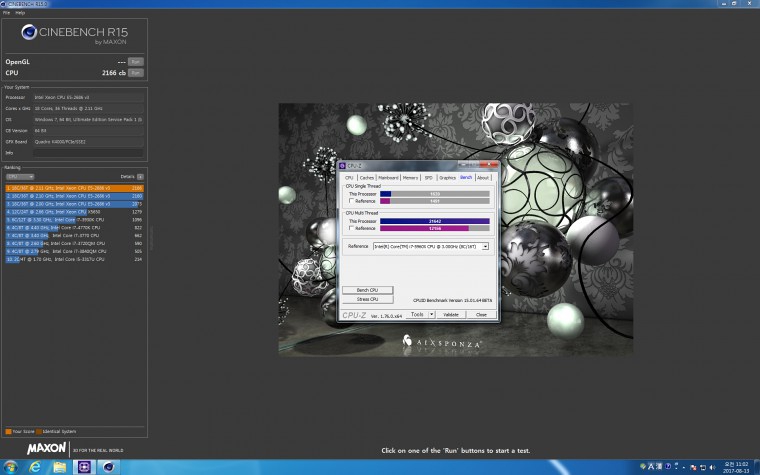Select ranking row 6 Core i7-4770K
This screenshot has height=475, width=760.
point(75,227)
